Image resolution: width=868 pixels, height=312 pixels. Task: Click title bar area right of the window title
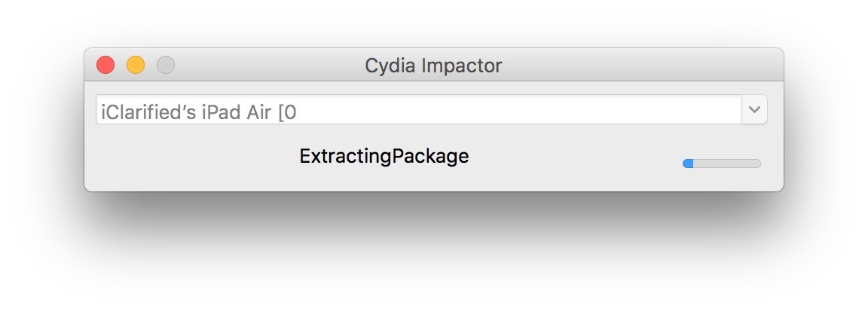point(640,66)
